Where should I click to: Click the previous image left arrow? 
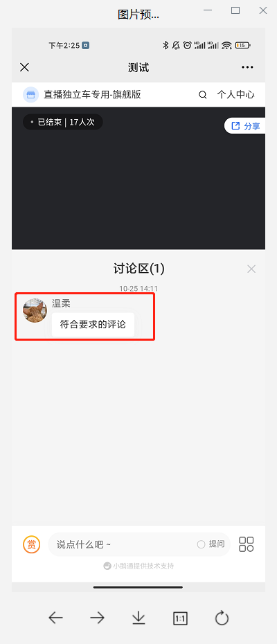pos(55,617)
